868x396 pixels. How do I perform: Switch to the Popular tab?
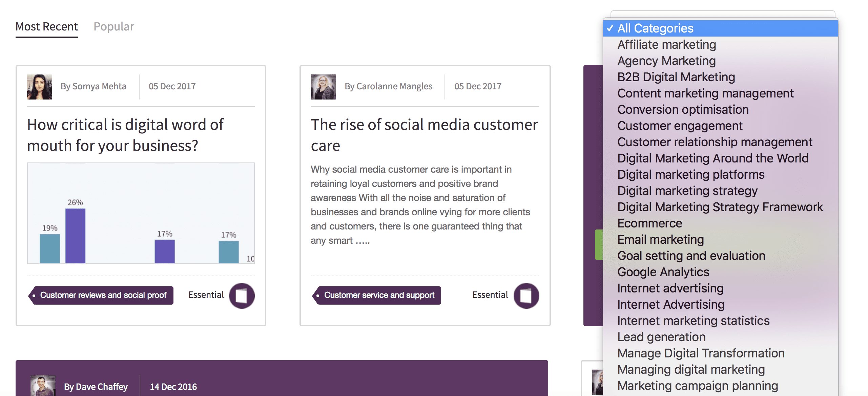pos(114,26)
